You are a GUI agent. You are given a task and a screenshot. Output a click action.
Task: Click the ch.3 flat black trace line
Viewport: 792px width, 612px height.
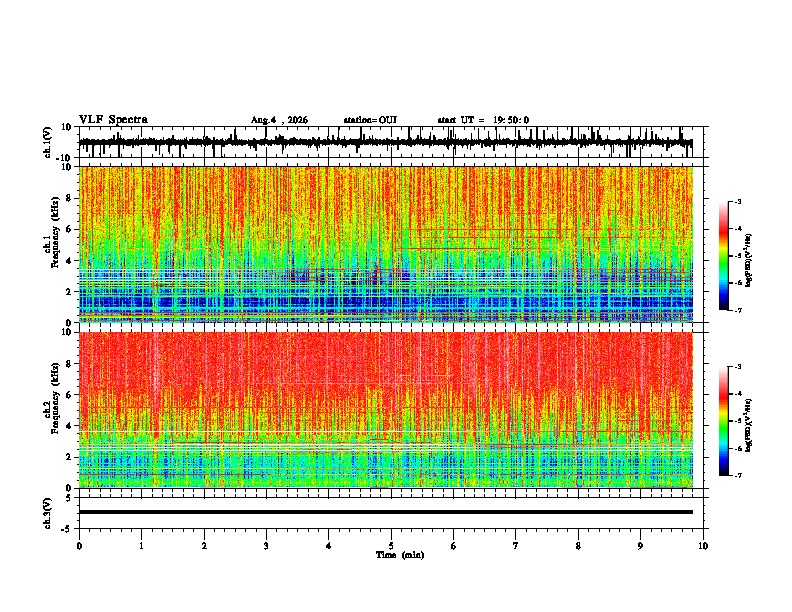coord(386,512)
